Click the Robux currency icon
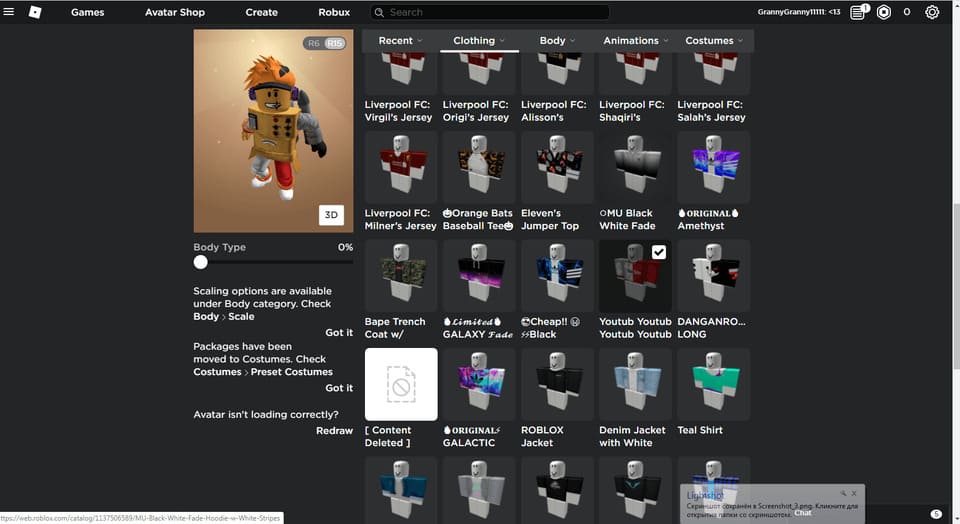The height and width of the screenshot is (524, 960). [884, 13]
